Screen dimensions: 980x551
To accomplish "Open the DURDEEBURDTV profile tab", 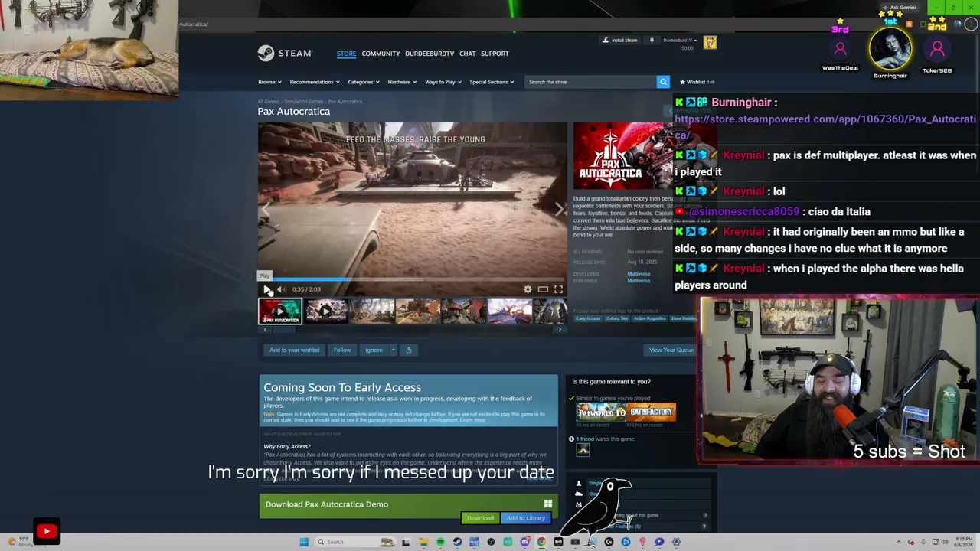I will (430, 54).
